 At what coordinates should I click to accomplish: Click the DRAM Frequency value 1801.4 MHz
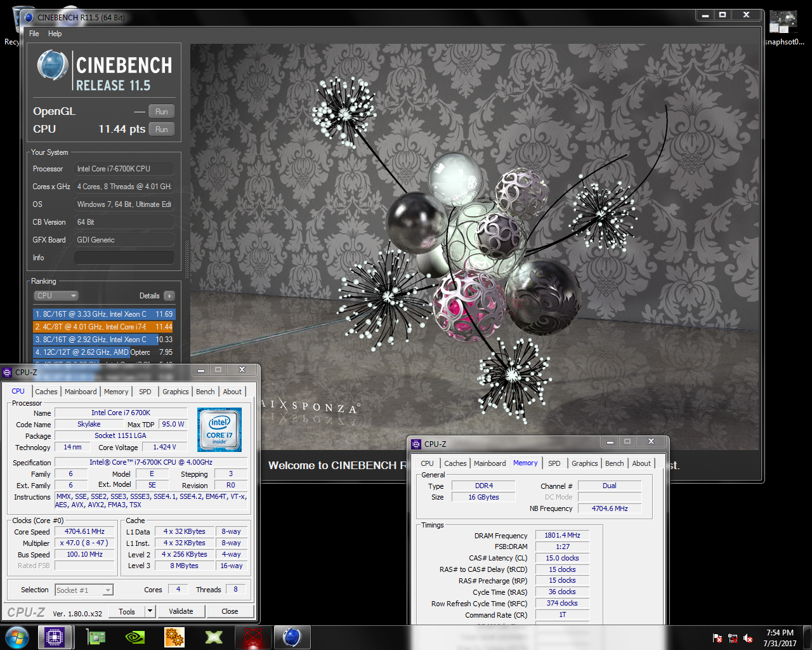[x=562, y=535]
